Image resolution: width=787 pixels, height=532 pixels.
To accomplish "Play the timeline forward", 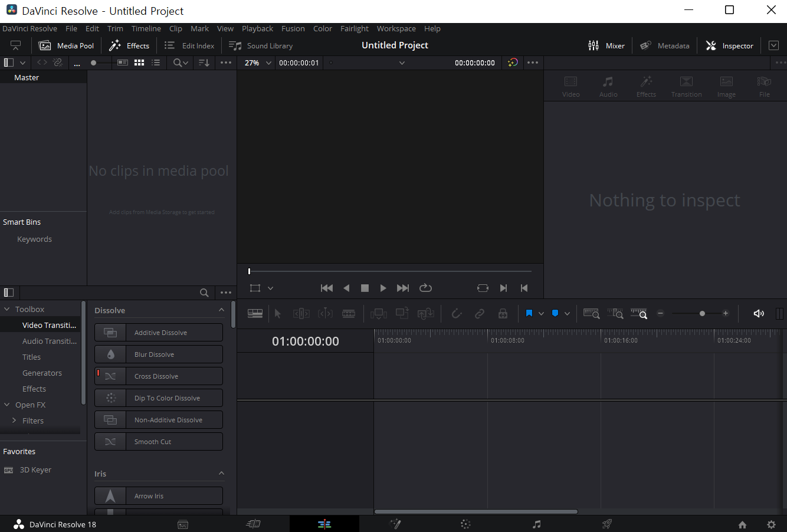I will (x=383, y=288).
